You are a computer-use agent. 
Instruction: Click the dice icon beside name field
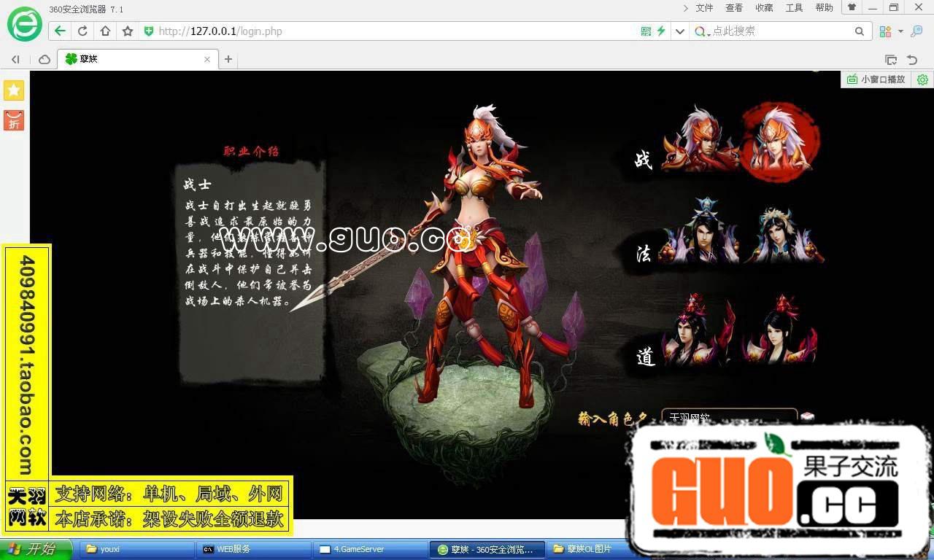click(807, 417)
